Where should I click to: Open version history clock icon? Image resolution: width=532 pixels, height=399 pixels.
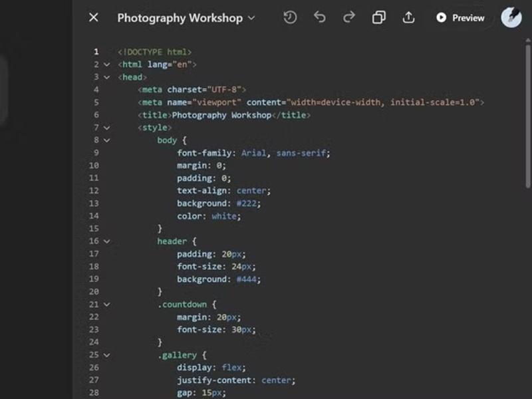[290, 18]
